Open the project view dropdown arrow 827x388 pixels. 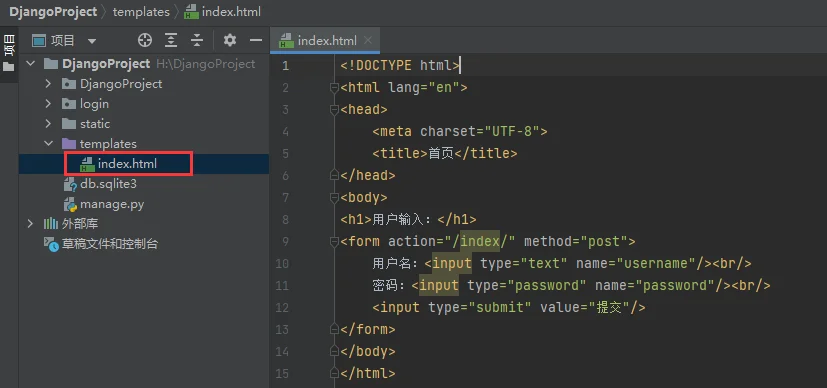92,41
